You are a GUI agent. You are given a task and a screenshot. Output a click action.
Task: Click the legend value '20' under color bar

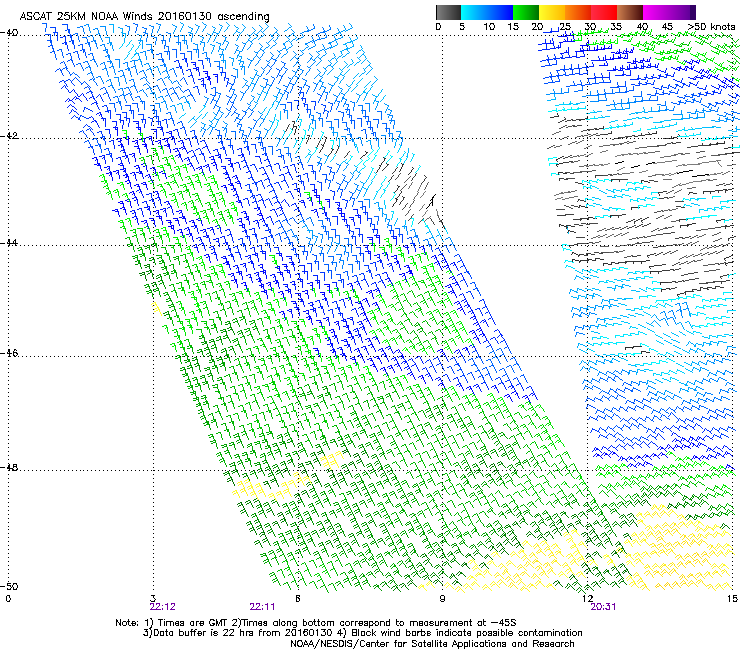537,26
